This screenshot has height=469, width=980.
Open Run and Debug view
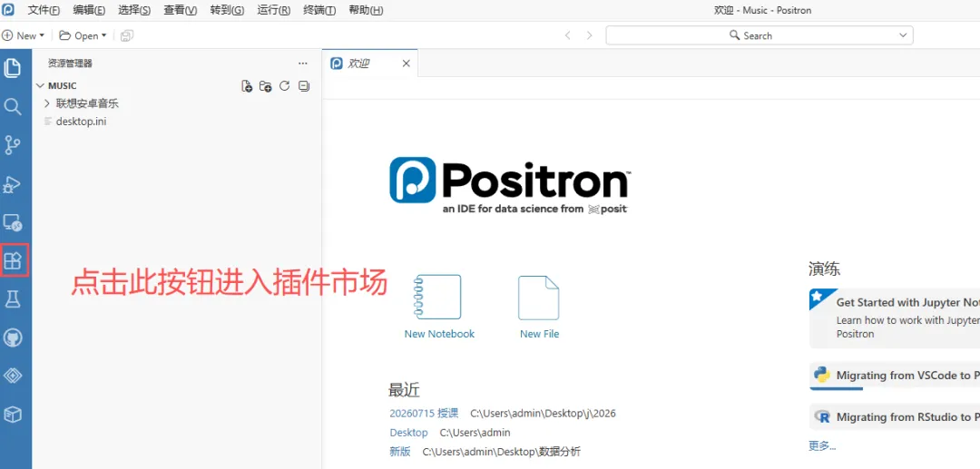tap(13, 183)
